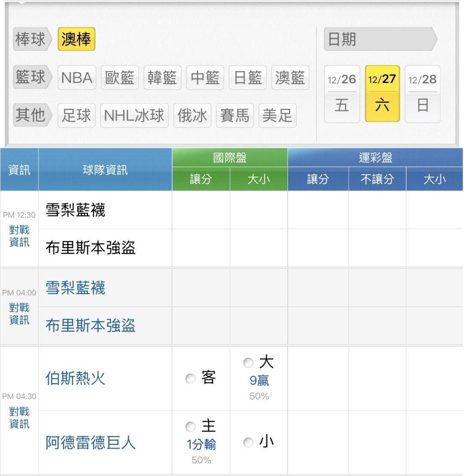Image resolution: width=464 pixels, height=476 pixels.
Task: Open 對戰資訊 for PM 12:30 game
Action: (x=19, y=236)
